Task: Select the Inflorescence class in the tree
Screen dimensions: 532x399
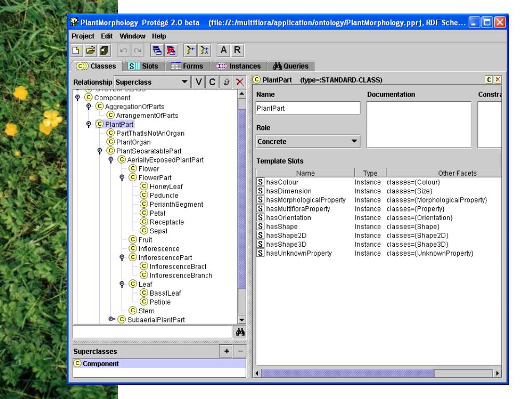Action: click(159, 249)
